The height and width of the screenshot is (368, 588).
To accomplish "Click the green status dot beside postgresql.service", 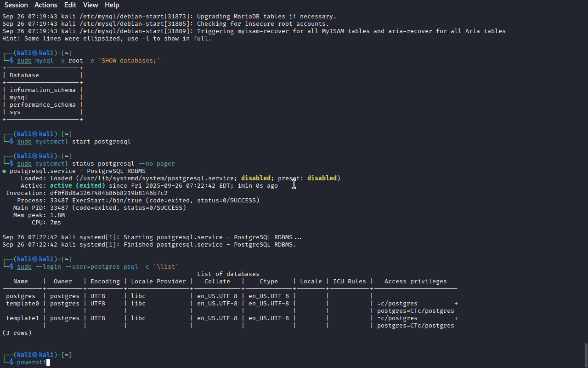I will coord(4,171).
